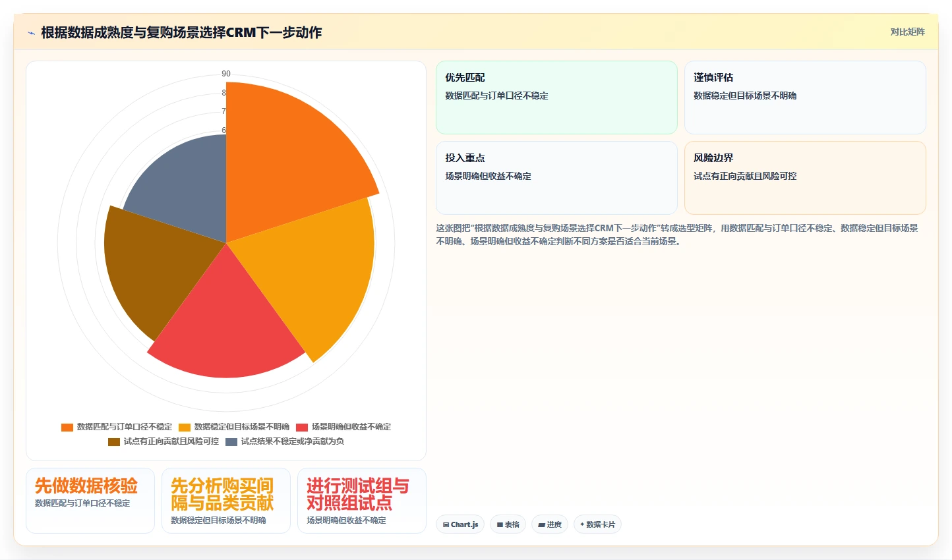The image size is (952, 560).
Task: Open the 谨慎评估 matrix card
Action: click(x=805, y=98)
